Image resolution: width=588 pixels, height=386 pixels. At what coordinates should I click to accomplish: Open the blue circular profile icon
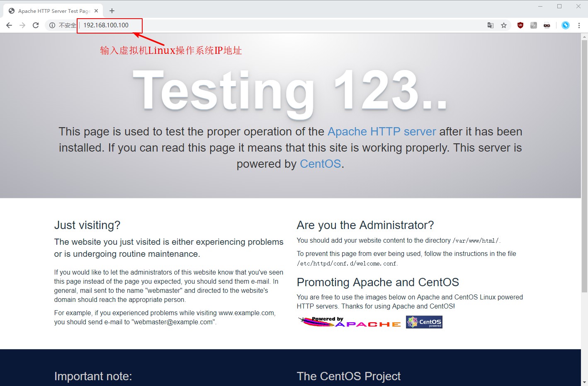(566, 25)
